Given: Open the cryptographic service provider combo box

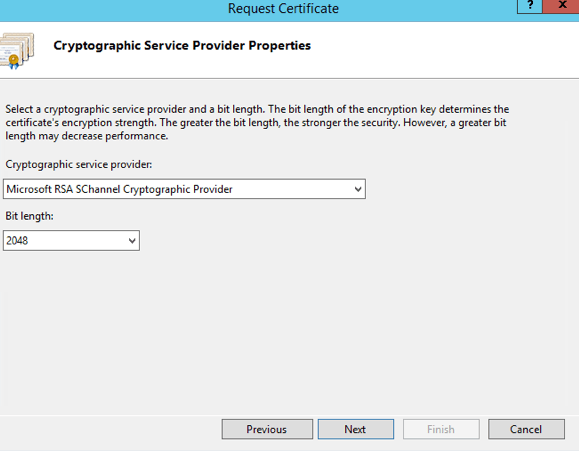Looking at the screenshot, I should pos(184,189).
